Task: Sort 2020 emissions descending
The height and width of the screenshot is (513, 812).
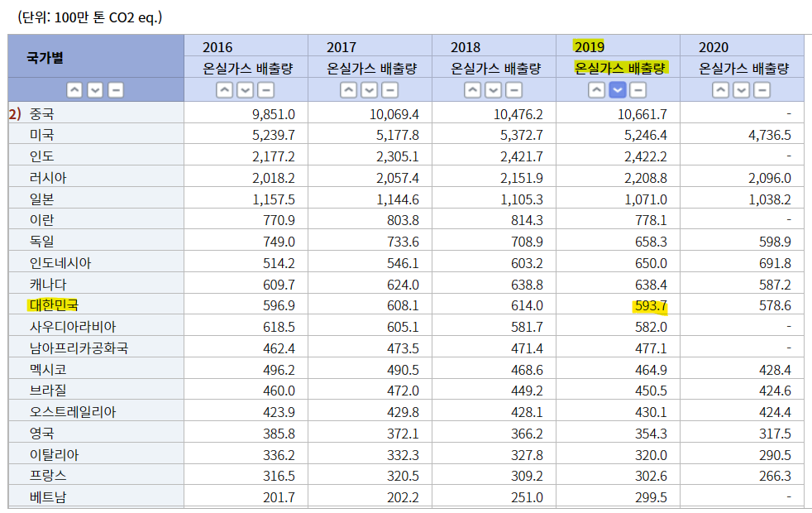Action: pos(741,90)
